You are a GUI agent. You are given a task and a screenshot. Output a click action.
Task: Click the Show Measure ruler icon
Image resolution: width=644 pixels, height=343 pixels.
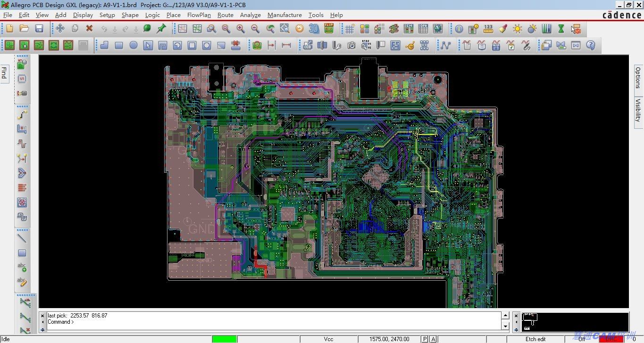(x=488, y=29)
